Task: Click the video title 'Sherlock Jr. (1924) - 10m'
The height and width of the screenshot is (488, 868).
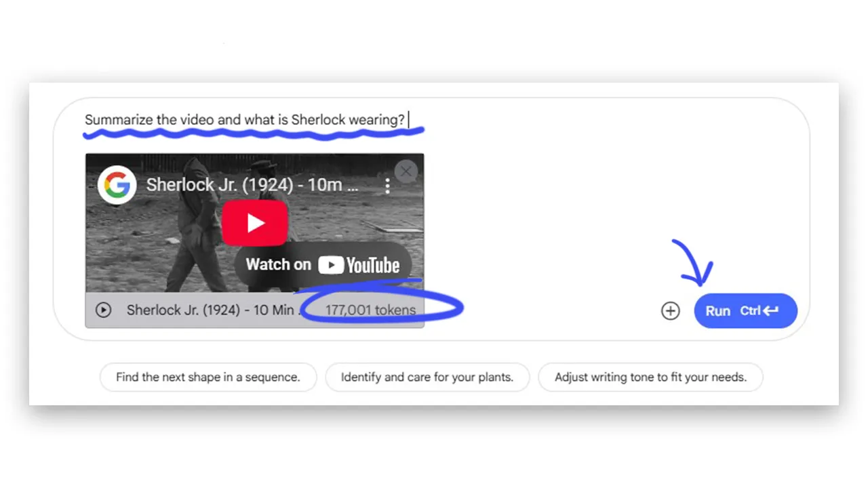Action: click(x=252, y=185)
